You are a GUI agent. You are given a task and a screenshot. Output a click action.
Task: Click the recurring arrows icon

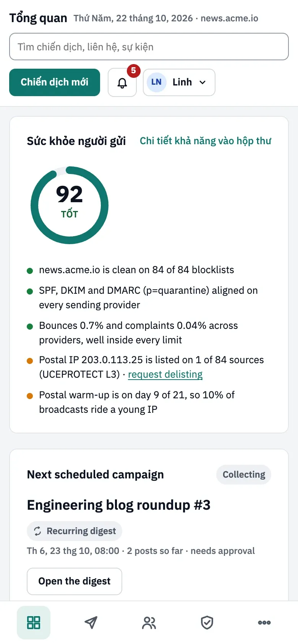37,531
